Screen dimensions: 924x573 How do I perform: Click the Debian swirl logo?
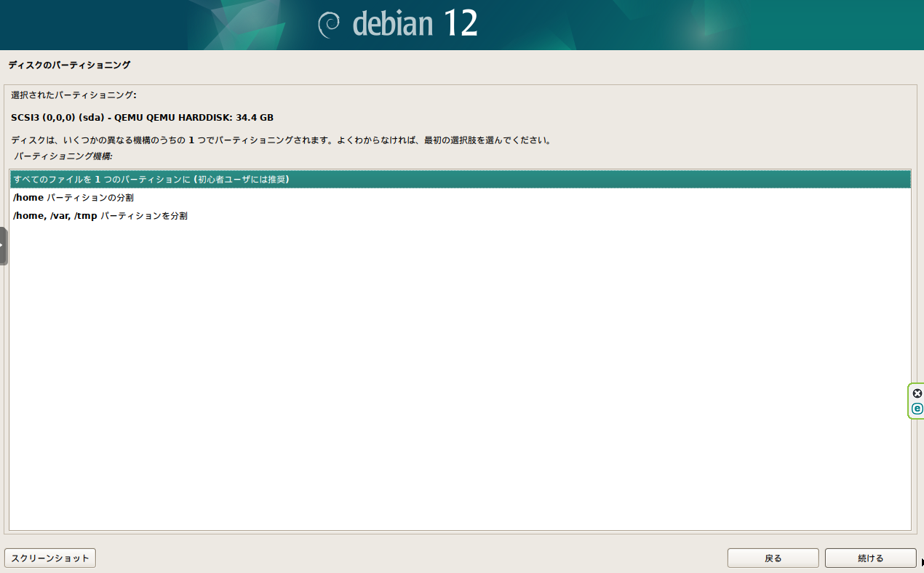329,25
